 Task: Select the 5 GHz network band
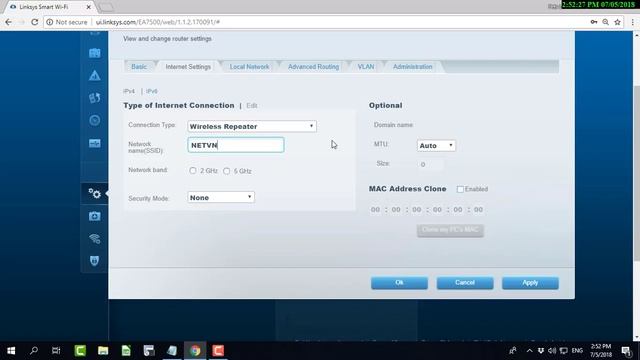[x=227, y=171]
